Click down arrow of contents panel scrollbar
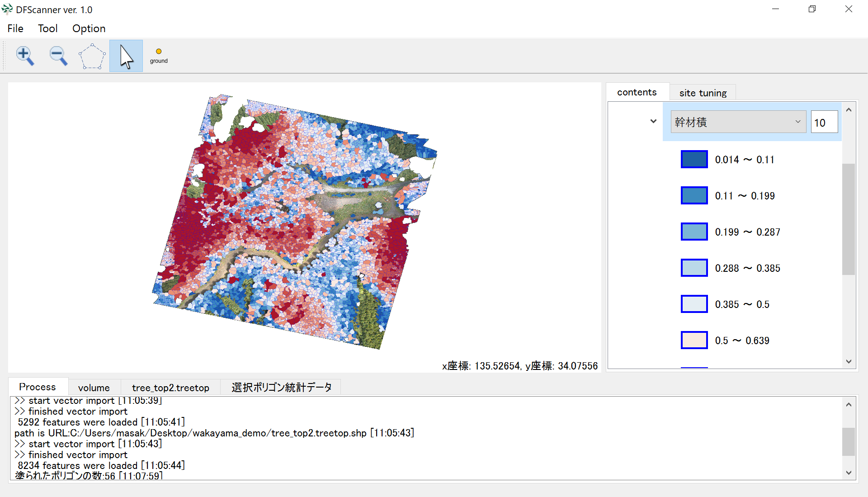This screenshot has width=868, height=497. [x=849, y=361]
